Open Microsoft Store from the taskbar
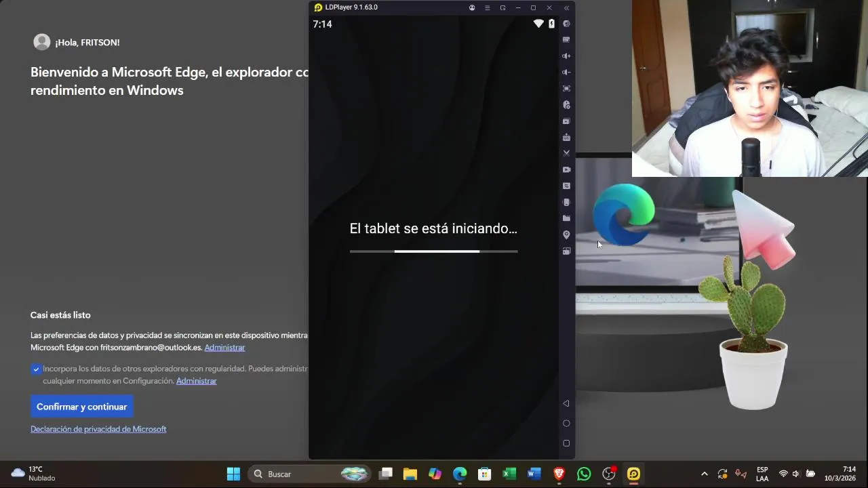This screenshot has width=868, height=488. [x=484, y=474]
